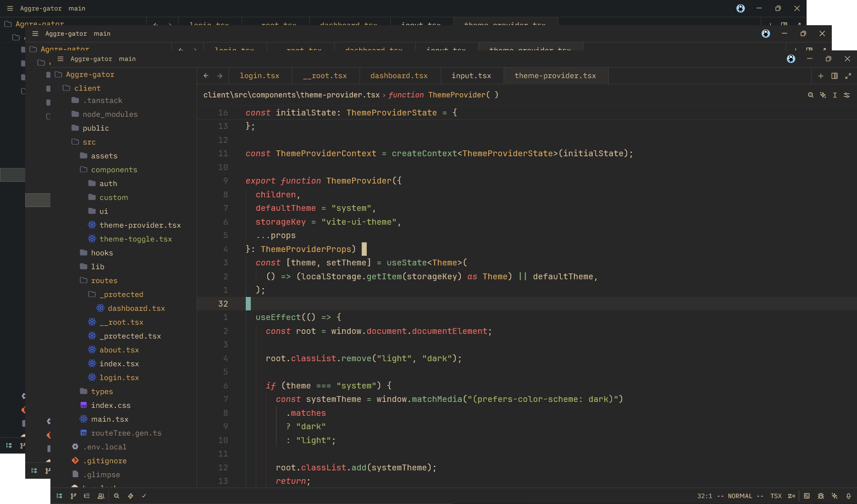Switch to the dashboard.tsx tab

pyautogui.click(x=399, y=76)
